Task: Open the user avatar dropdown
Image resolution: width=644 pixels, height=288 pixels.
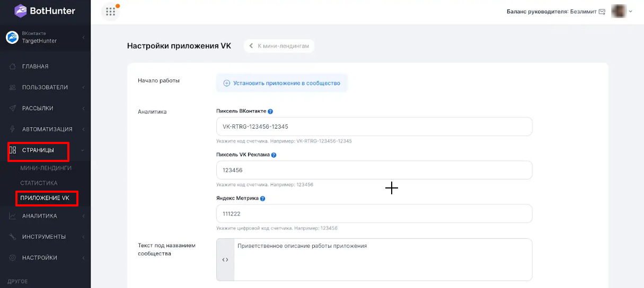Action: click(622, 11)
